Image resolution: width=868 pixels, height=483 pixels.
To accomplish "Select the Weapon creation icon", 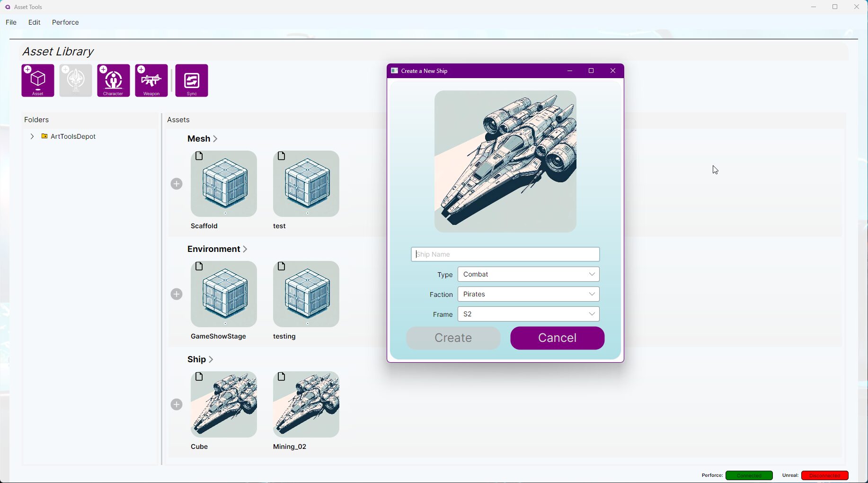I will click(151, 80).
